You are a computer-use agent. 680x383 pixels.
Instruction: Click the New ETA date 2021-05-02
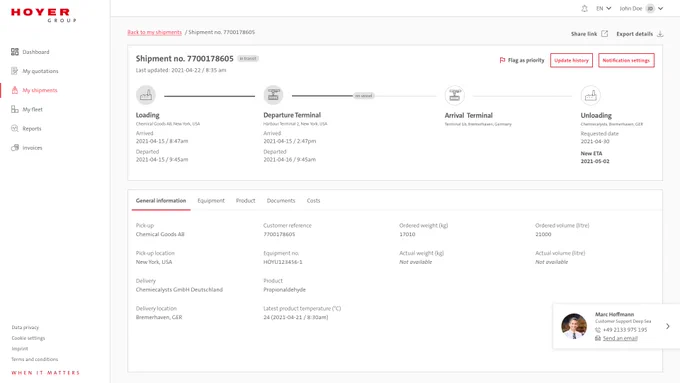[595, 161]
